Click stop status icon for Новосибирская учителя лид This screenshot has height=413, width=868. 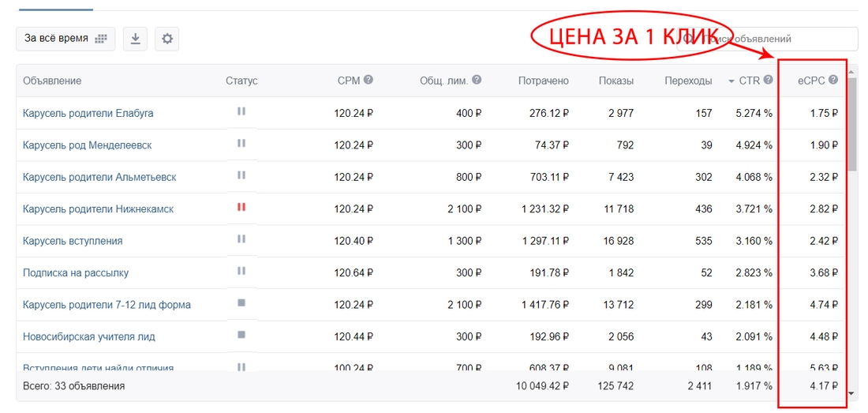[241, 335]
